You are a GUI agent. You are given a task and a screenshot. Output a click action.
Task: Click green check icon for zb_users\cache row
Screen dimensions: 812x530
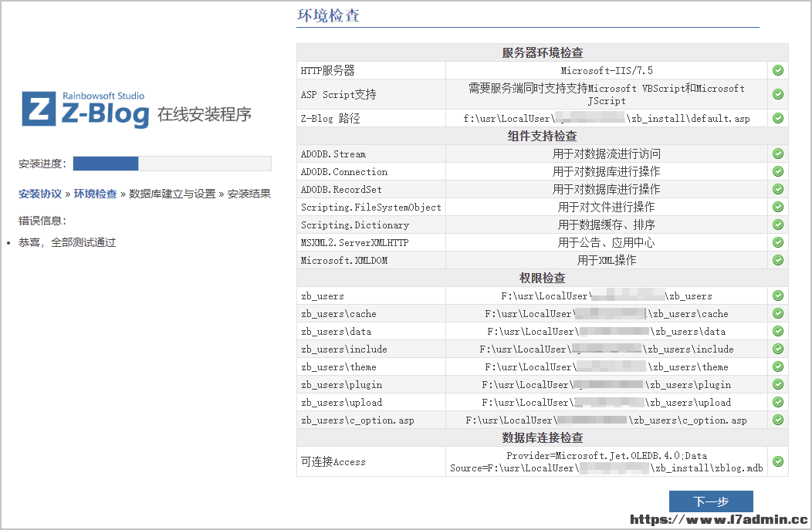click(778, 313)
